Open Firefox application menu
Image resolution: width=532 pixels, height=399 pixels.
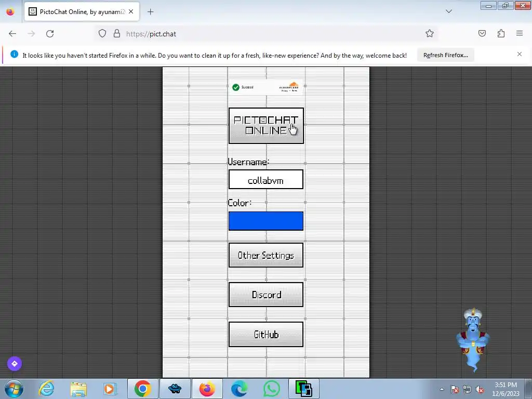pyautogui.click(x=520, y=34)
